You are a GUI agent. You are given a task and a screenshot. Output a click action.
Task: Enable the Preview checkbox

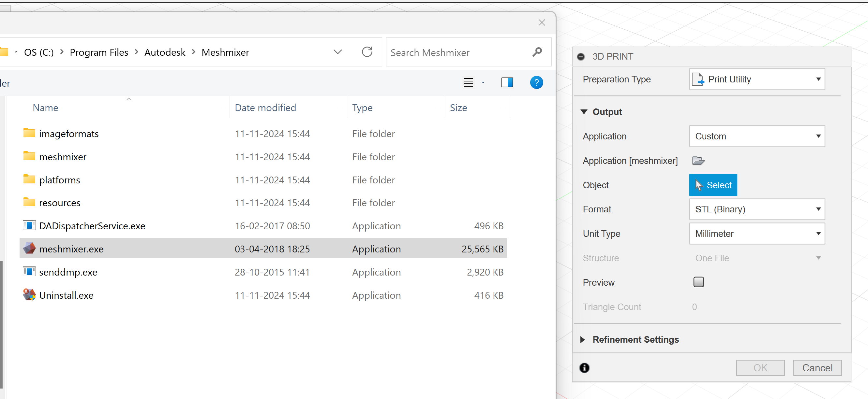(x=698, y=282)
